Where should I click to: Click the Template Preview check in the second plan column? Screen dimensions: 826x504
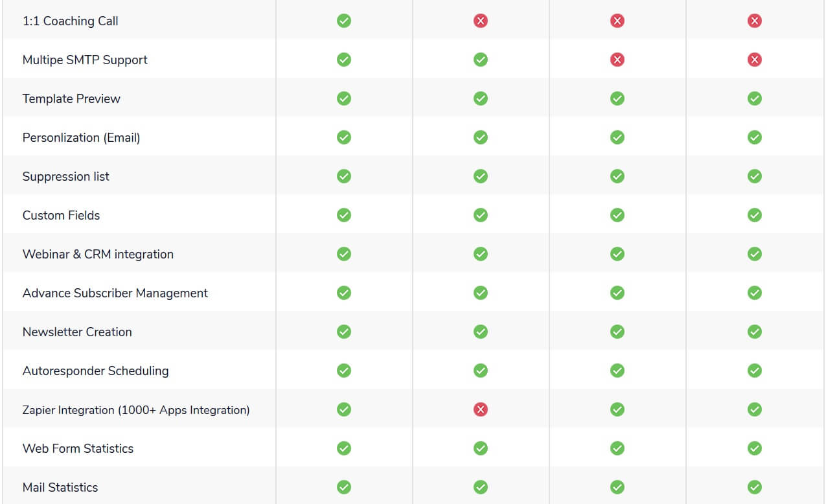coord(481,98)
